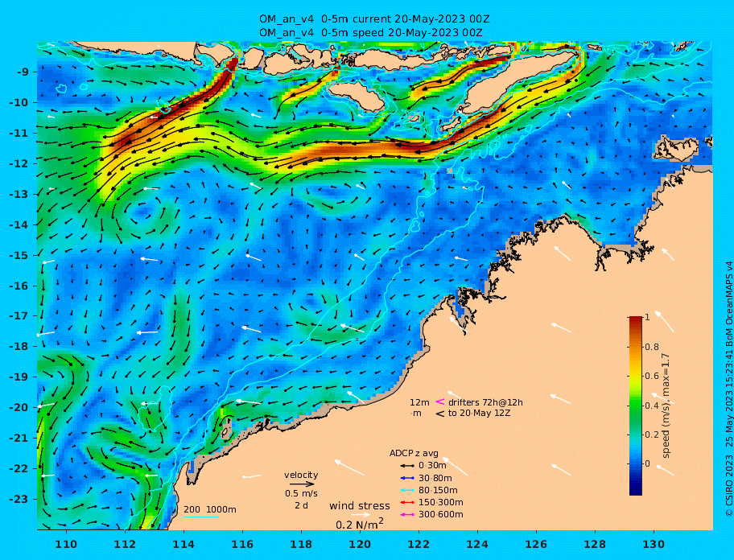Screen dimensions: 734x560
Task: Click the colorbar tick label '1'
Action: click(x=647, y=317)
